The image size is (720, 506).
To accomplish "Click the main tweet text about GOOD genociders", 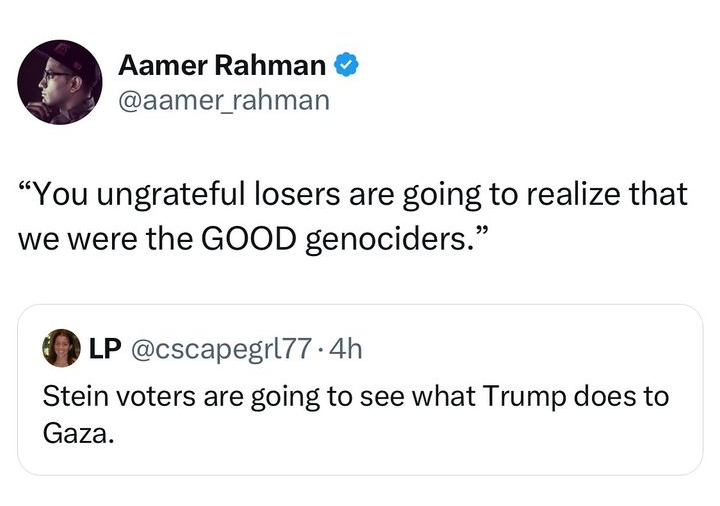I will click(353, 216).
